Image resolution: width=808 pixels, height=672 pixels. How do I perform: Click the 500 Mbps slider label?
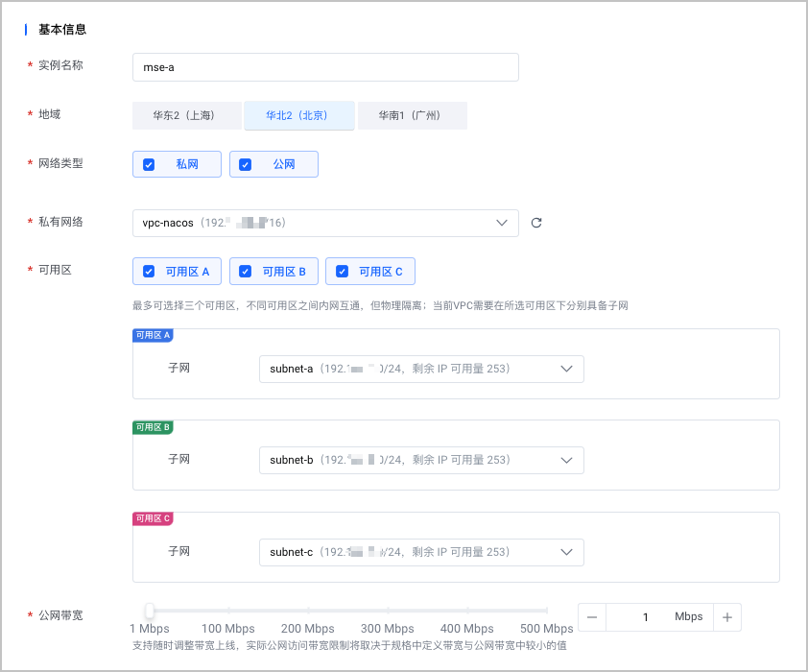coord(546,629)
